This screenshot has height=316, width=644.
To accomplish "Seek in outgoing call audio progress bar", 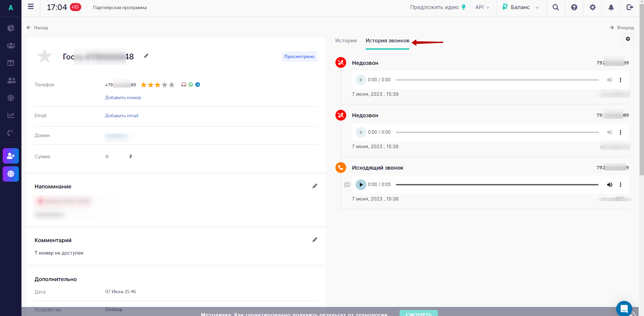I will [497, 185].
